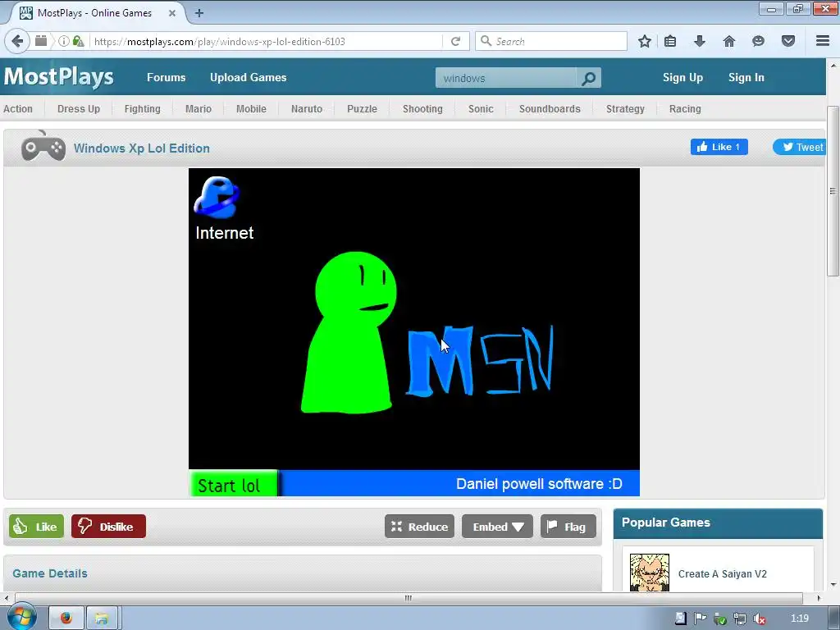This screenshot has width=840, height=630.
Task: Flag this game
Action: click(x=568, y=527)
